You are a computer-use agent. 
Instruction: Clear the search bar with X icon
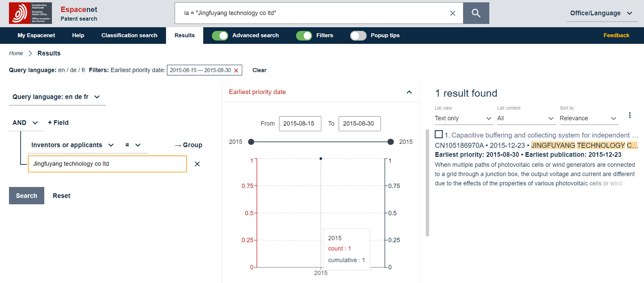452,13
